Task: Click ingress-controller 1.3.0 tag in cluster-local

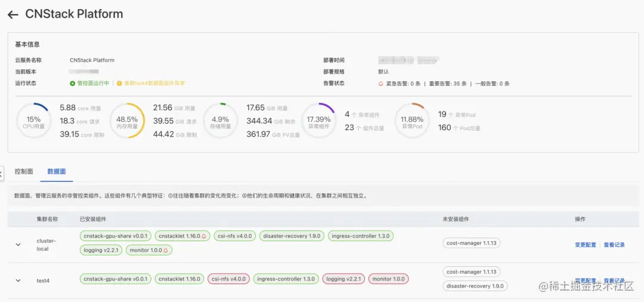Action: point(361,236)
